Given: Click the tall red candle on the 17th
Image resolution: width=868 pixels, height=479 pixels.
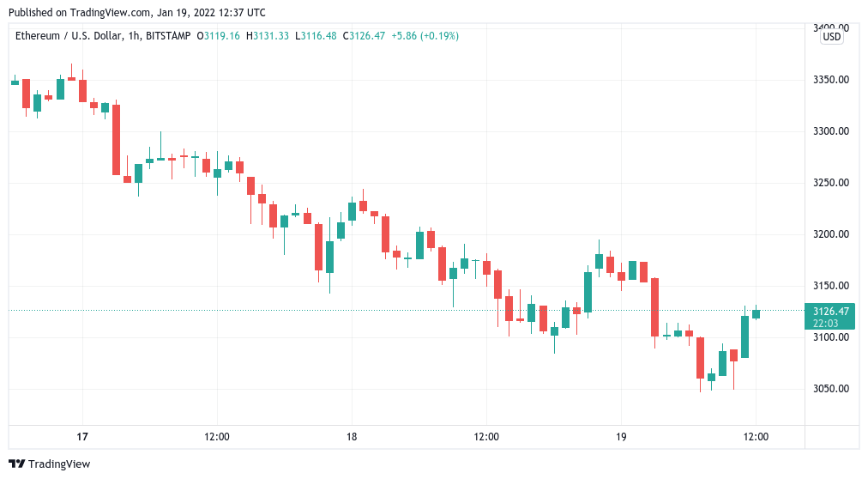Looking at the screenshot, I should coord(117,140).
